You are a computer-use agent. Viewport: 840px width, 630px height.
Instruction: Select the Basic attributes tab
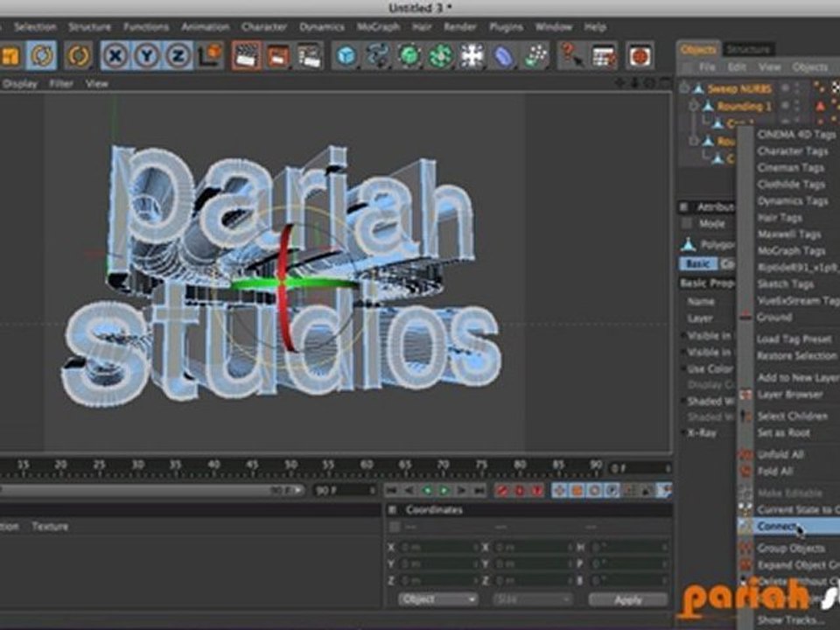click(x=698, y=264)
